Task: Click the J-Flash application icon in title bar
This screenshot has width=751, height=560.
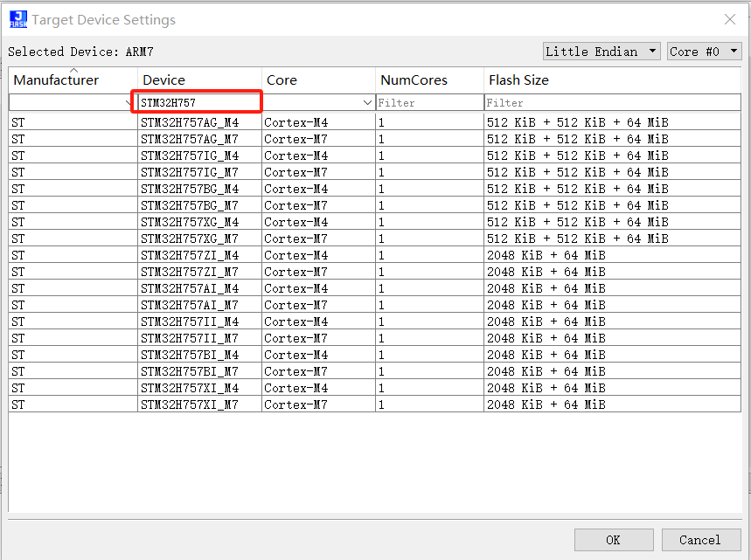Action: point(18,19)
